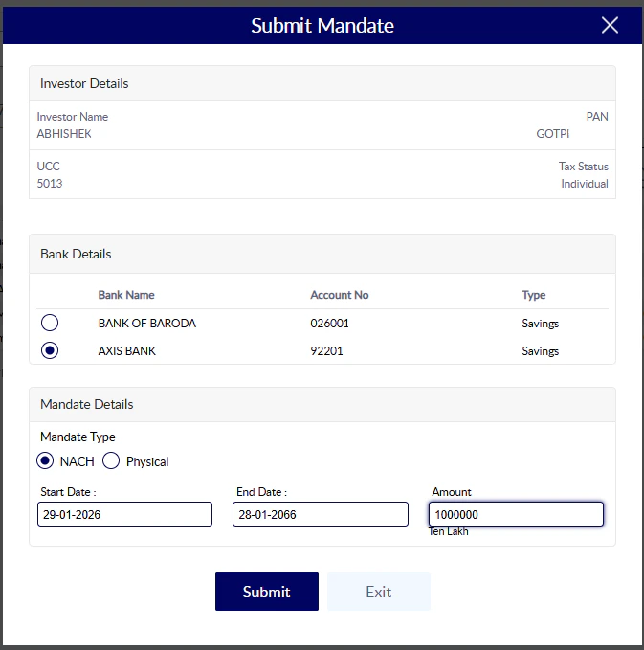644x650 pixels.
Task: Click the Ten Lakh amount text
Action: (449, 531)
